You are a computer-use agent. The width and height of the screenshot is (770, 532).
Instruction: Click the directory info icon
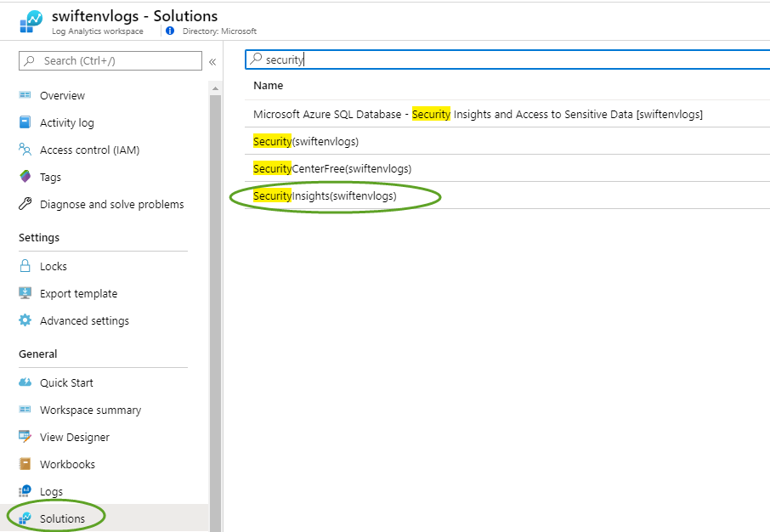point(170,31)
